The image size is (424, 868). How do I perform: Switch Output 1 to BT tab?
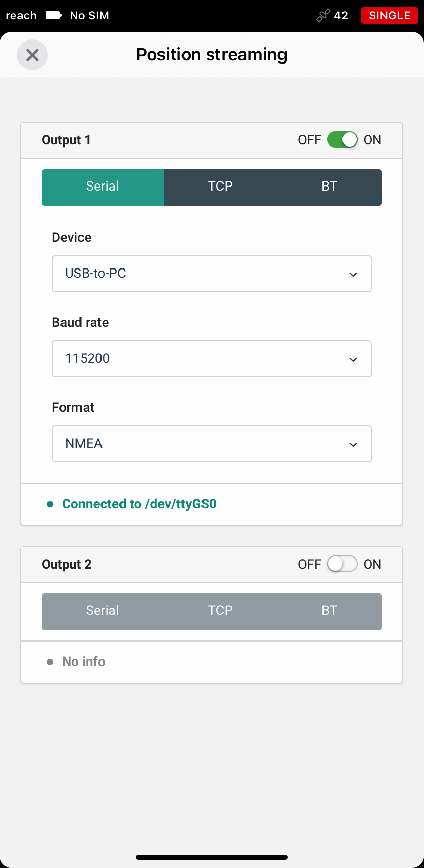330,188
